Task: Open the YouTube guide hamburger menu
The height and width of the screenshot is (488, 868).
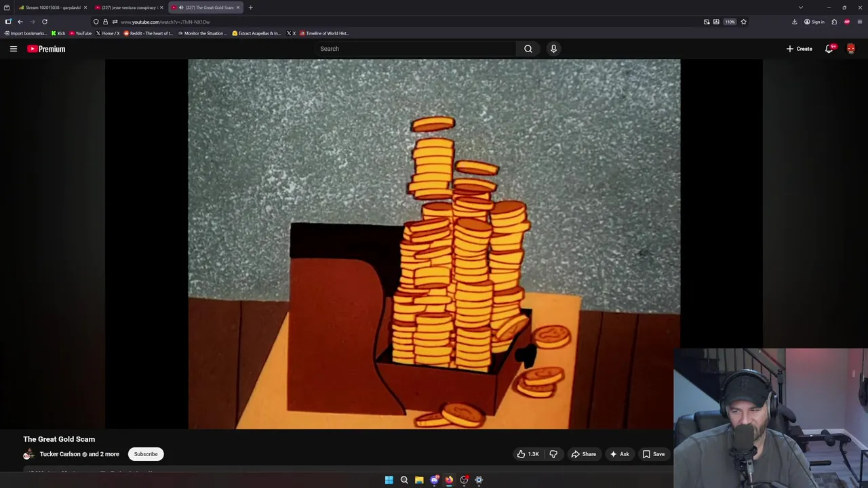Action: (13, 49)
